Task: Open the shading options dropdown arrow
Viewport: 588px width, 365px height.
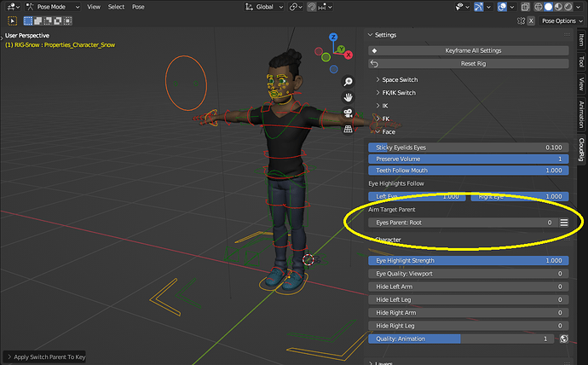Action: (x=577, y=7)
